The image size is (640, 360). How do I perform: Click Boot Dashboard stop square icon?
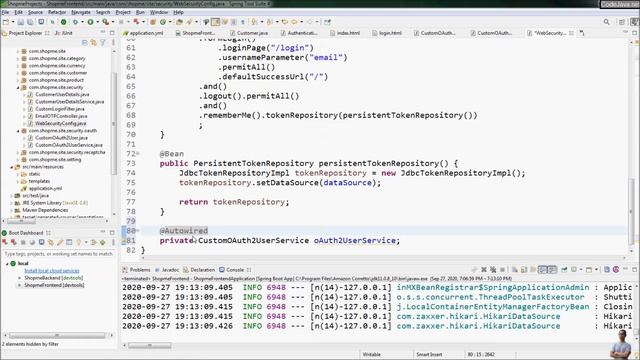[23, 242]
